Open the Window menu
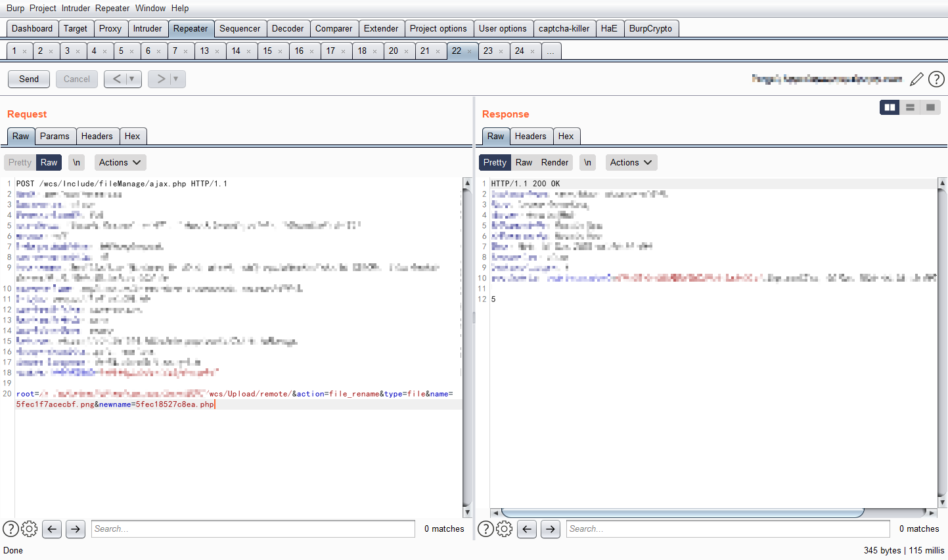The image size is (948, 560). tap(150, 8)
